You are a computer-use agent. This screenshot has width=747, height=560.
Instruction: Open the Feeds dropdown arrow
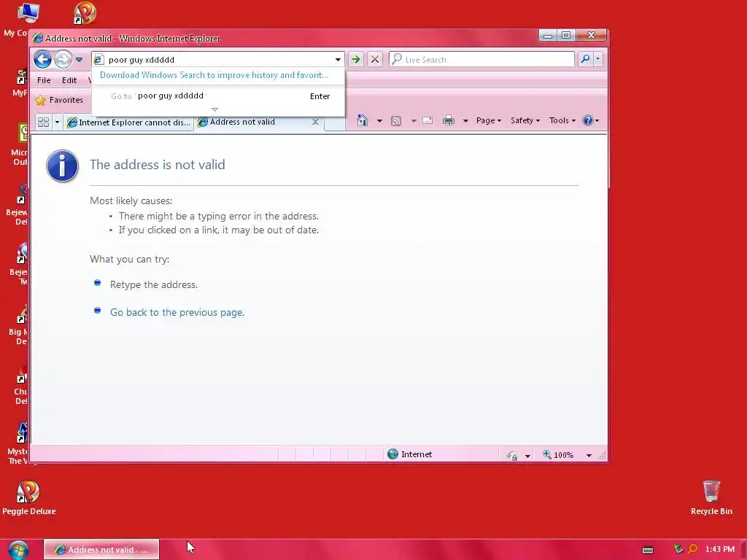[x=414, y=120]
